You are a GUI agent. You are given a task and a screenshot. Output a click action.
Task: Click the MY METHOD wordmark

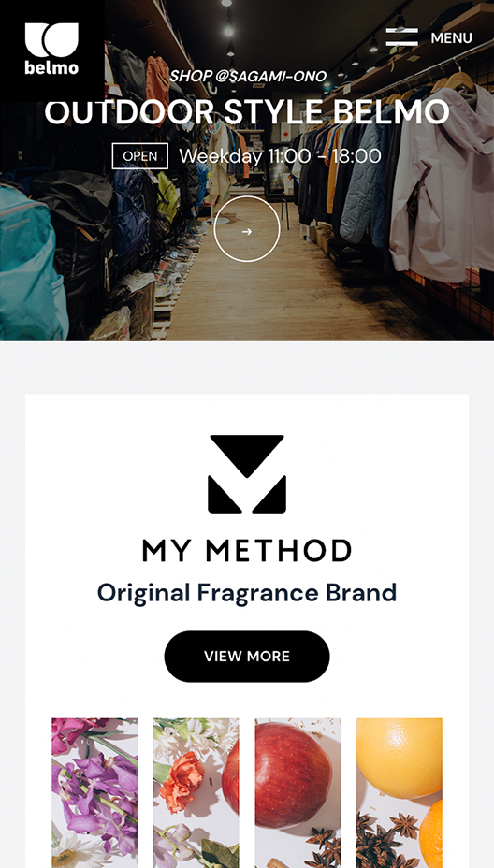[247, 551]
